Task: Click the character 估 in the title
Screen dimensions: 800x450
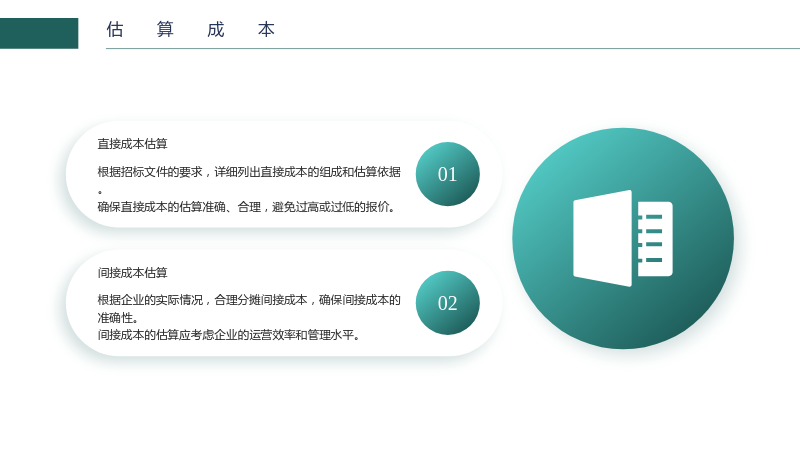Action: point(115,30)
